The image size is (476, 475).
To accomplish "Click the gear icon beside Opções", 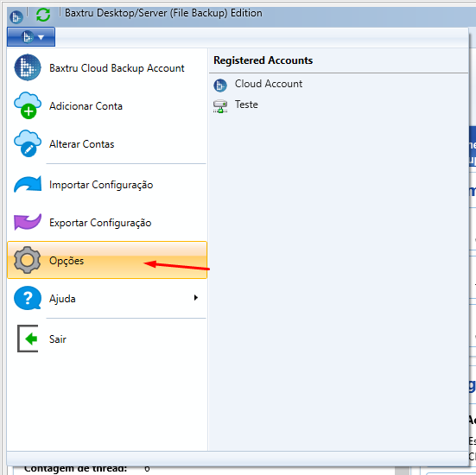I will pos(27,260).
